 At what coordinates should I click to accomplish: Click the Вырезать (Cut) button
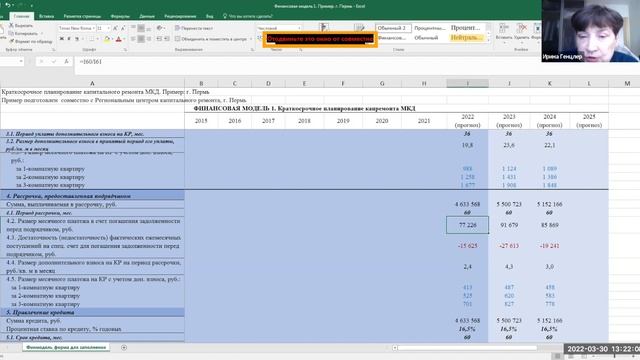coord(21,26)
